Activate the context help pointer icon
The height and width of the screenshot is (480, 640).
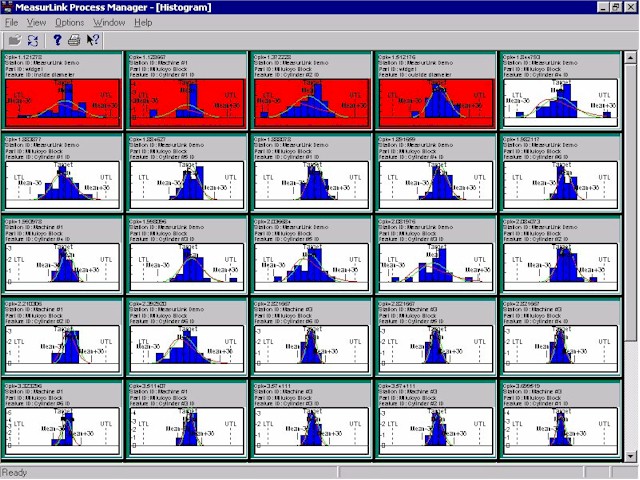point(93,40)
